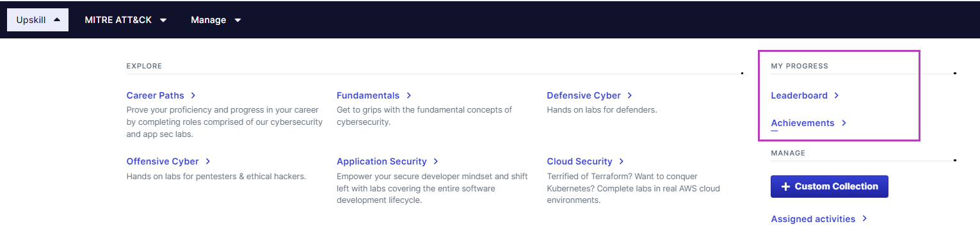Viewport: 980px width, 240px height.
Task: View the Achievements page
Action: pyautogui.click(x=803, y=123)
